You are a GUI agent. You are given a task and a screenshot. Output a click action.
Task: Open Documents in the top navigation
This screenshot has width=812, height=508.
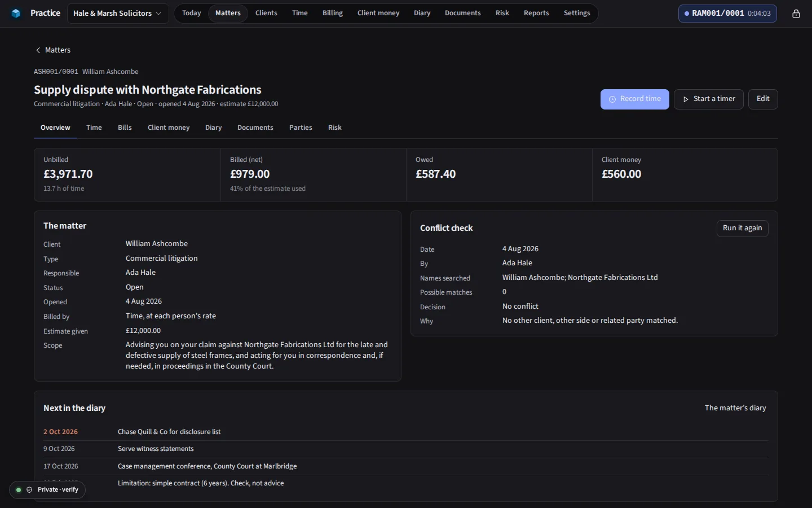[x=463, y=13]
